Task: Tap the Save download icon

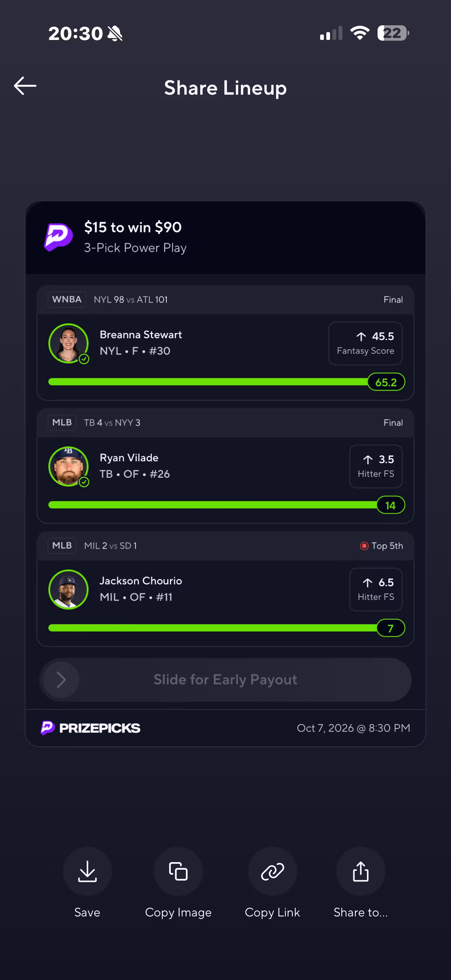Action: tap(87, 872)
